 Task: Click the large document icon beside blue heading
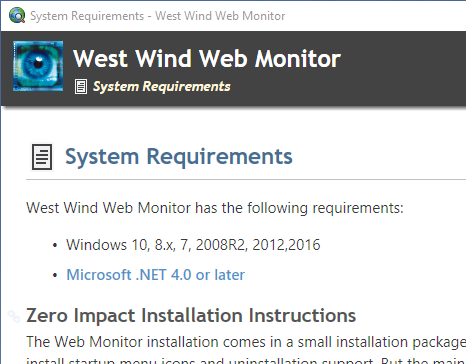click(x=42, y=157)
